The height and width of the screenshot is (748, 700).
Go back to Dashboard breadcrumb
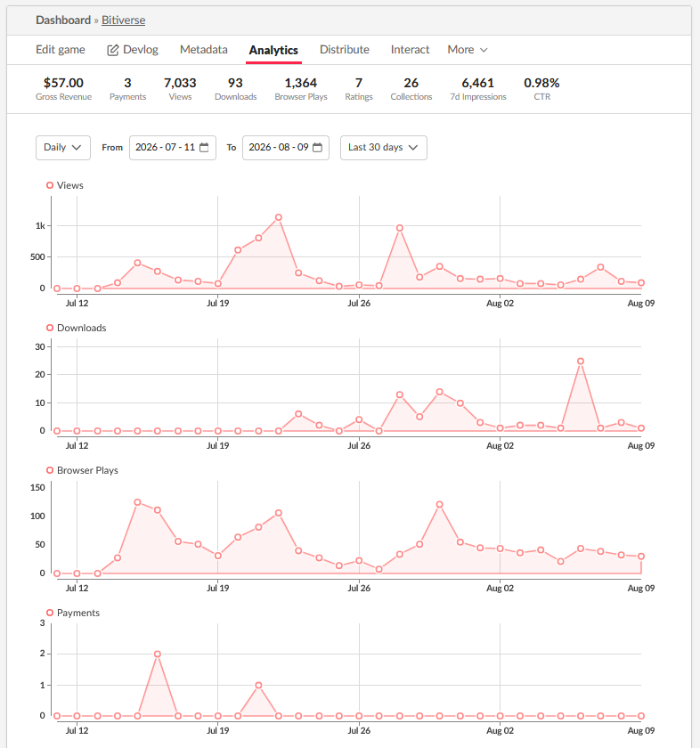pyautogui.click(x=63, y=20)
